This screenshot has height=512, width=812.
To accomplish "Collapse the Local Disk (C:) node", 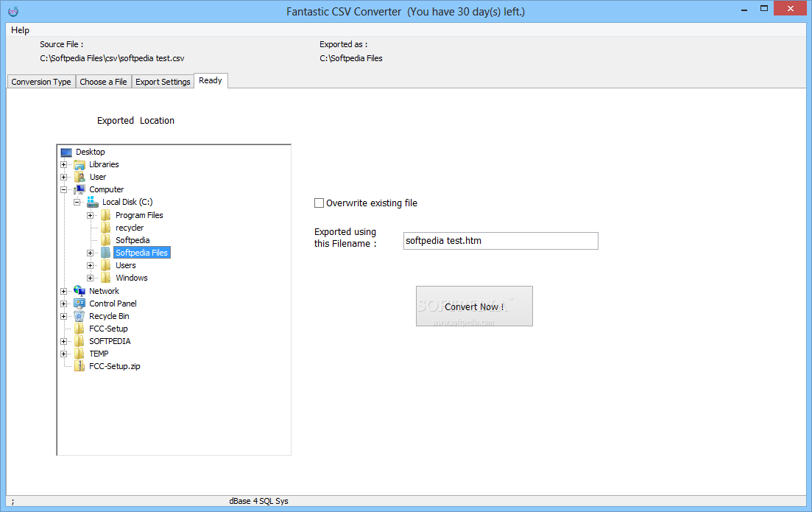I will click(x=77, y=202).
